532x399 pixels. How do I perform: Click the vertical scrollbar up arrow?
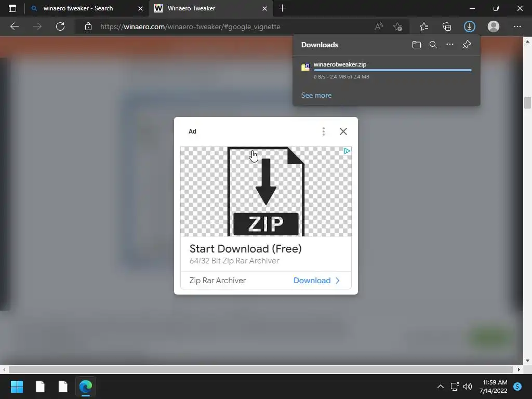527,42
